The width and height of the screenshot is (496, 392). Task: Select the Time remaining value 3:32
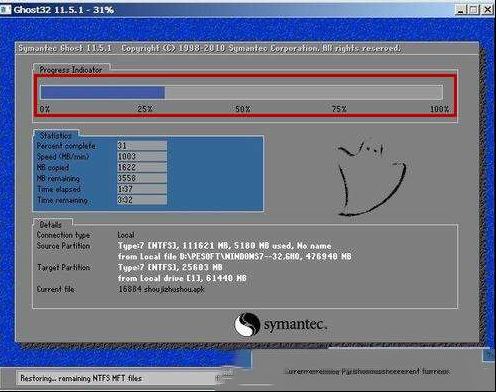142,200
